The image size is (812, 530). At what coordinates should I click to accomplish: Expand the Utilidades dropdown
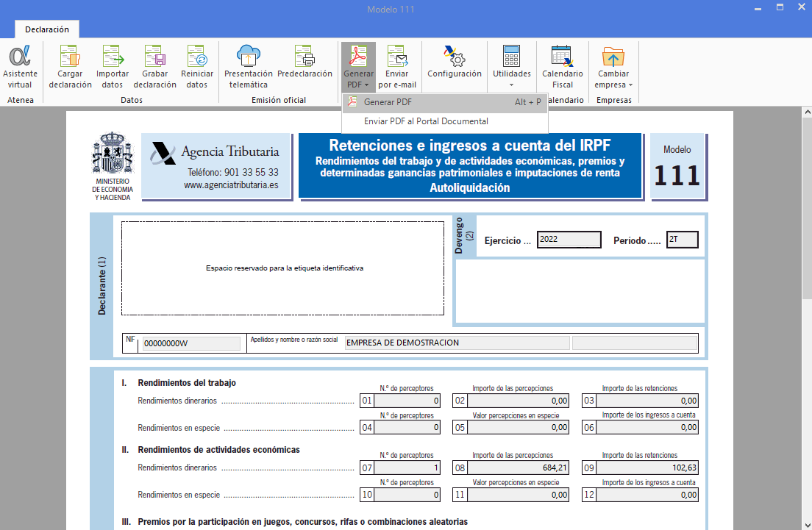point(512,79)
